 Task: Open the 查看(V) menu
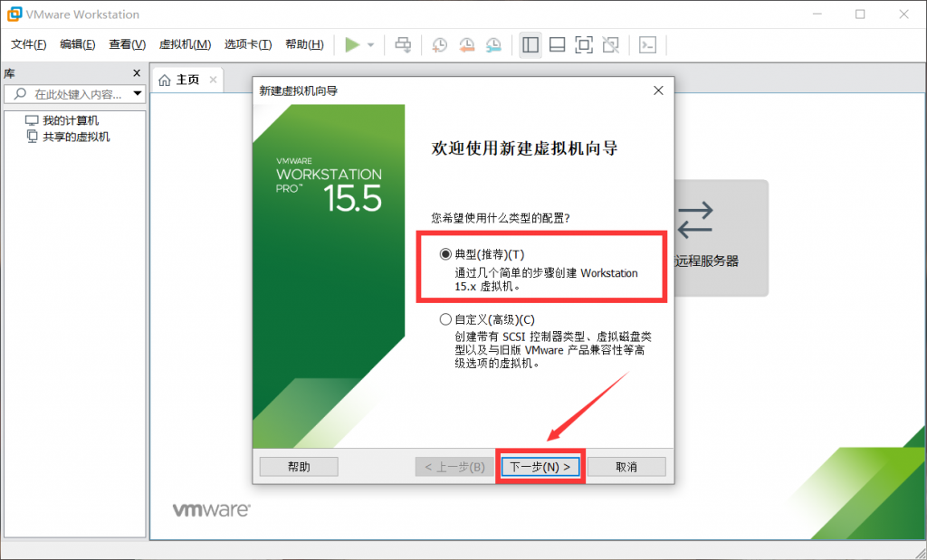coord(127,45)
